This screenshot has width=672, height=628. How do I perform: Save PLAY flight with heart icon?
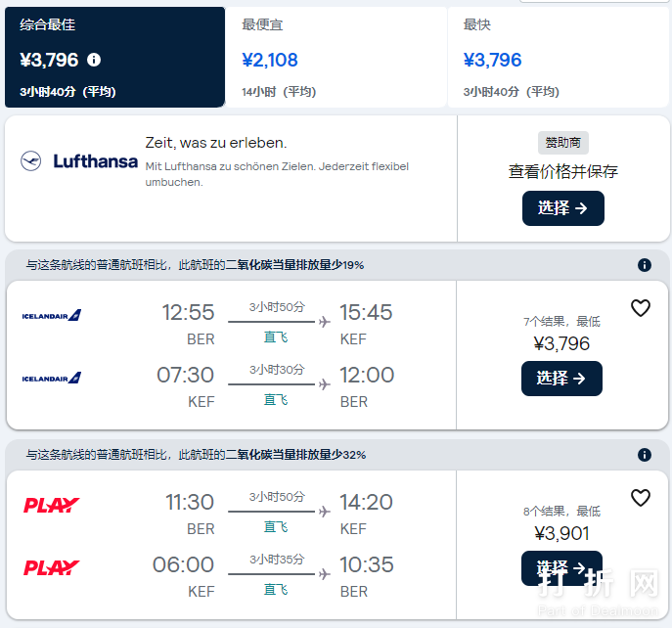[x=641, y=498]
